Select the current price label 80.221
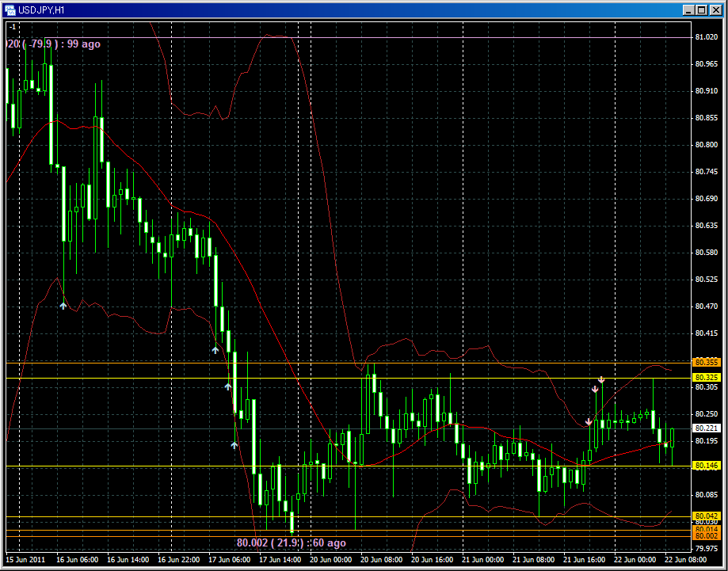 (x=705, y=428)
